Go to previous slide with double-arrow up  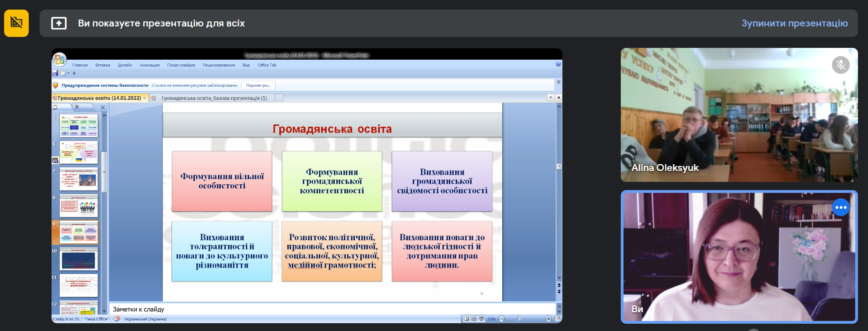pyautogui.click(x=559, y=285)
